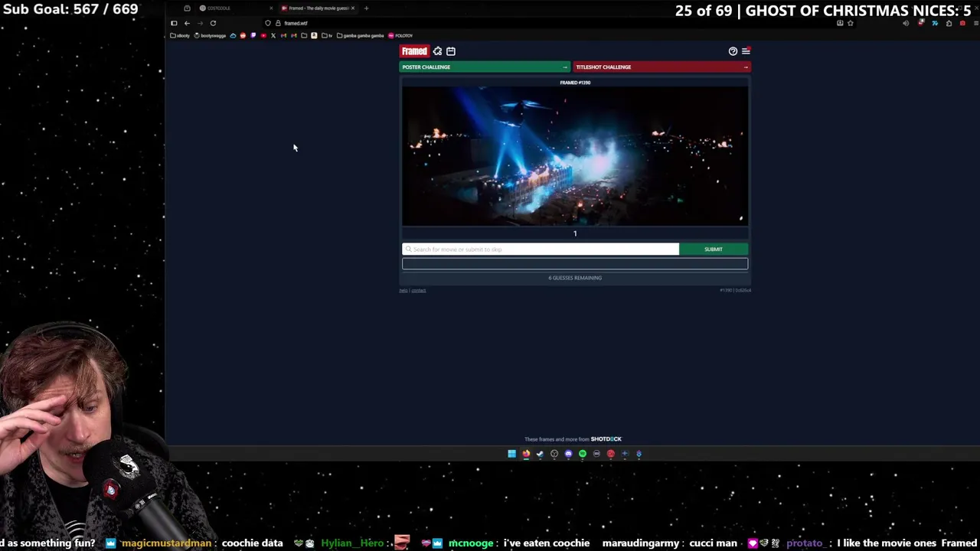
Task: Click the green SUBMIT button
Action: (x=714, y=249)
